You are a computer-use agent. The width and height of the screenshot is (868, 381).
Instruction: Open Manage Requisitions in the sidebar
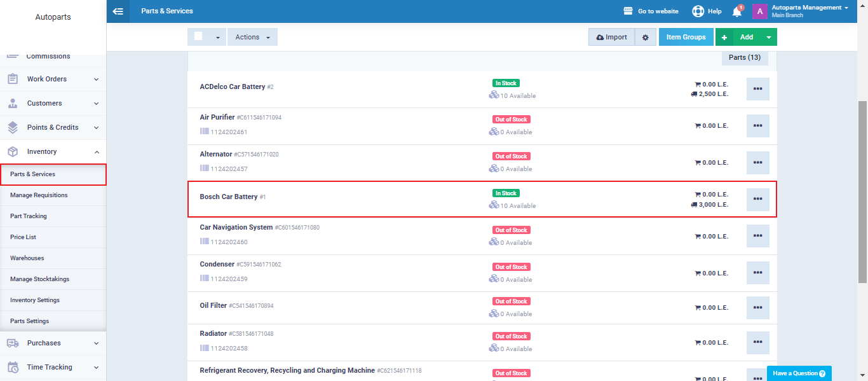click(53, 195)
